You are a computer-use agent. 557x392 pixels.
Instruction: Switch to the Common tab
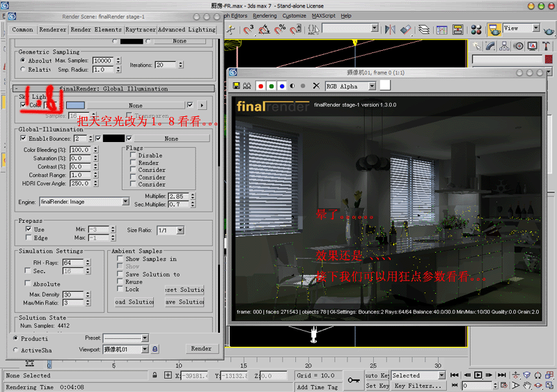[22, 29]
